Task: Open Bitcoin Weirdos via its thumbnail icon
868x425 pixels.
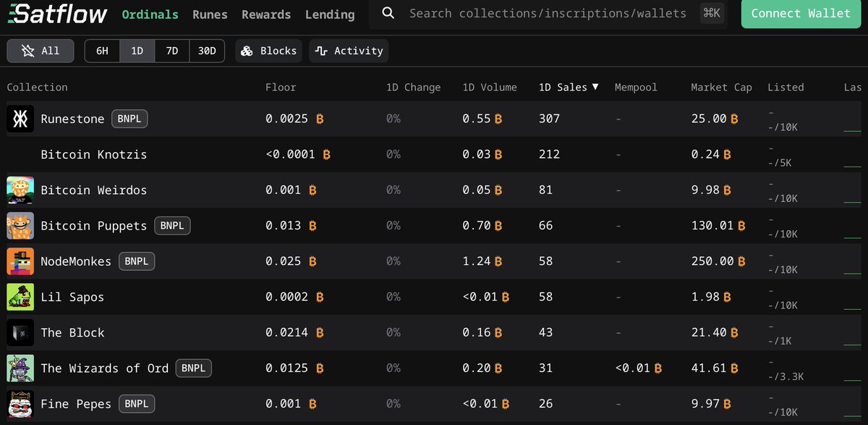Action: (20, 190)
